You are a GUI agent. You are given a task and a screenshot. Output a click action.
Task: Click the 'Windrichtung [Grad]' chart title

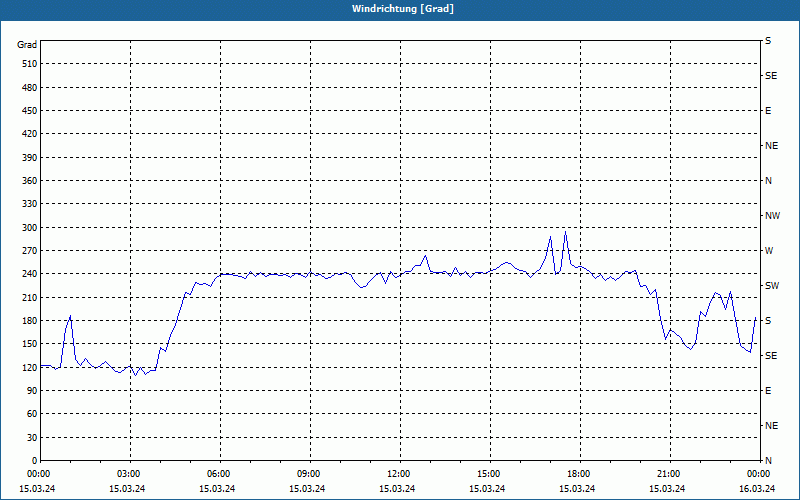(x=403, y=9)
